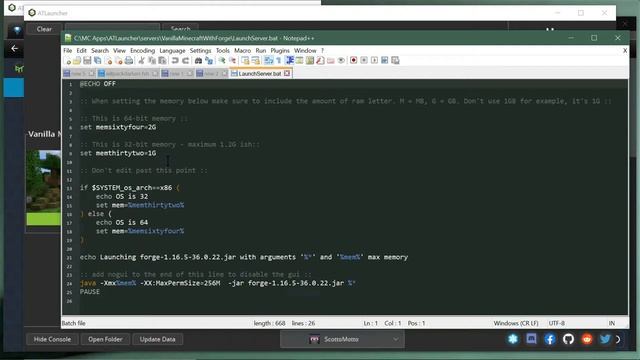Redo the edit via toolbar icon
The height and width of the screenshot is (360, 640).
tap(185, 61)
